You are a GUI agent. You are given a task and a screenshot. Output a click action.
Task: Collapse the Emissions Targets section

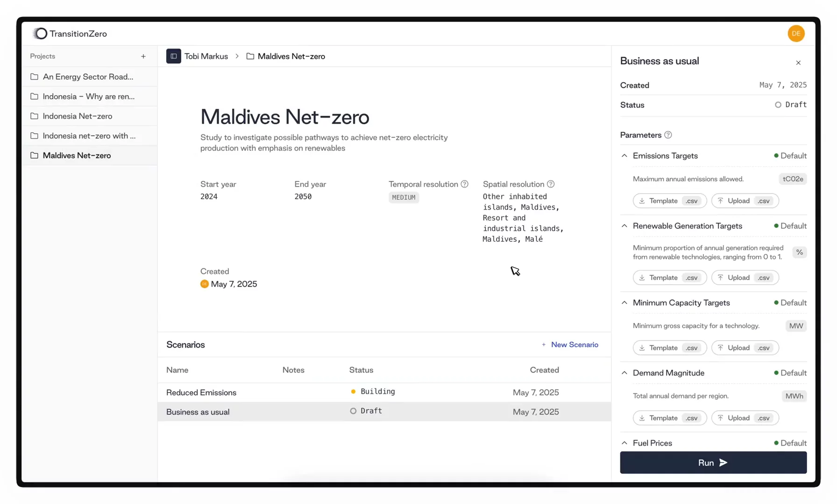click(x=624, y=156)
